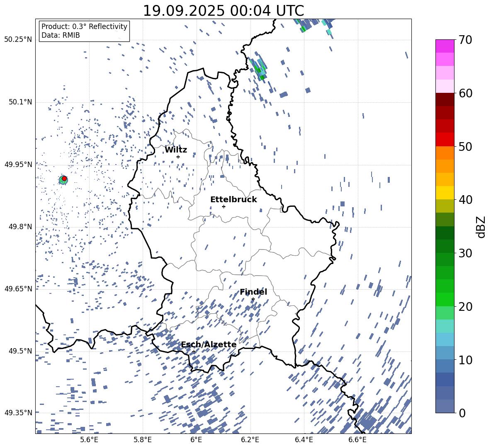
Task: Click the dark green swatch above 30
Action: pyautogui.click(x=445, y=246)
